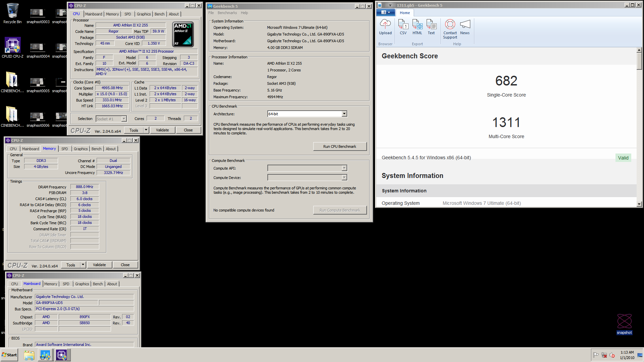Screen dimensions: 644x362
Task: Open Windows Explorer from the taskbar
Action: coord(29,355)
